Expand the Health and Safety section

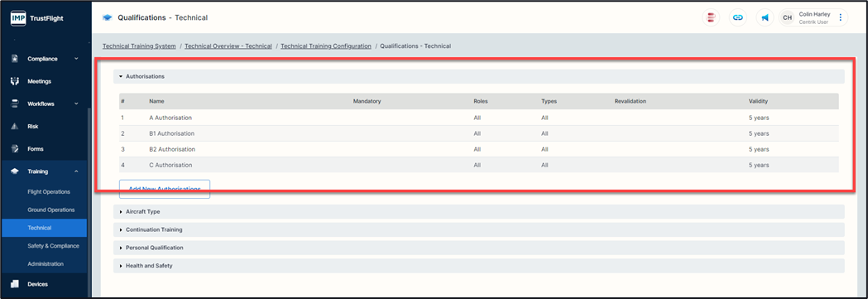pos(479,266)
